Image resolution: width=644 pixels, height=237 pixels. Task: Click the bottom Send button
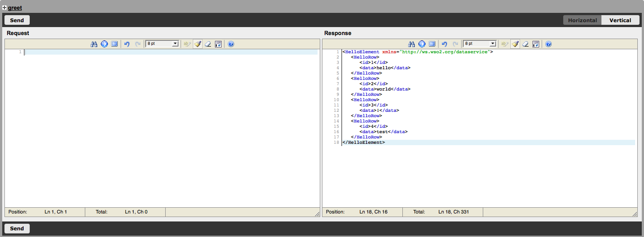[17, 229]
